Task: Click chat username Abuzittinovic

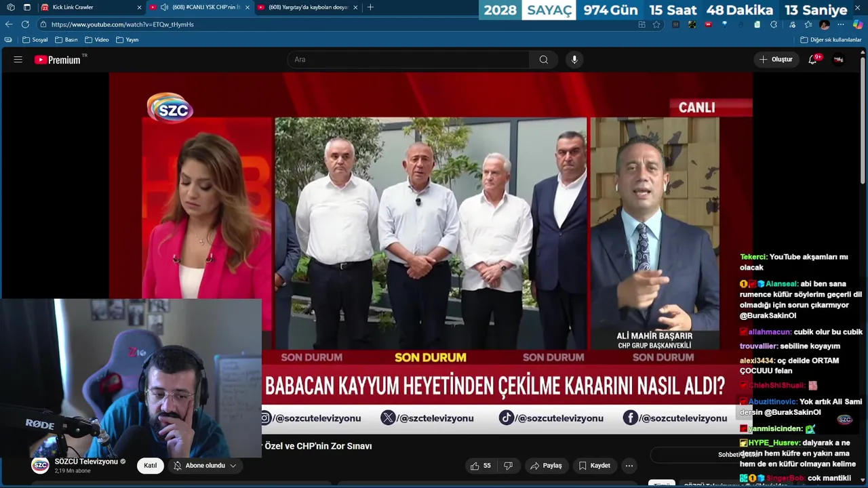Action: pos(772,402)
